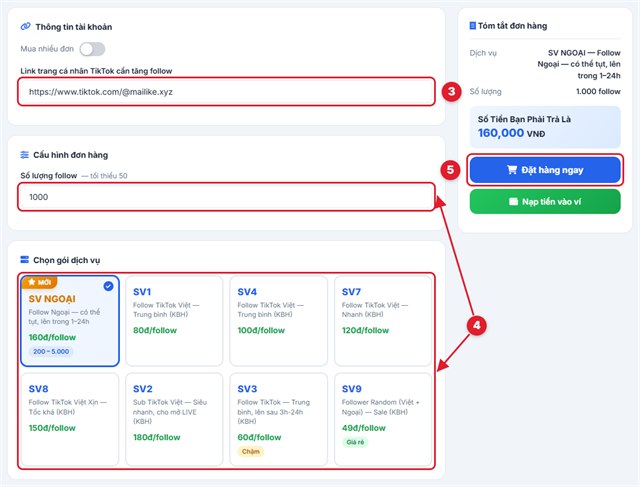Click the 60đ/follow price on SV3
The width and height of the screenshot is (640, 487).
[259, 437]
